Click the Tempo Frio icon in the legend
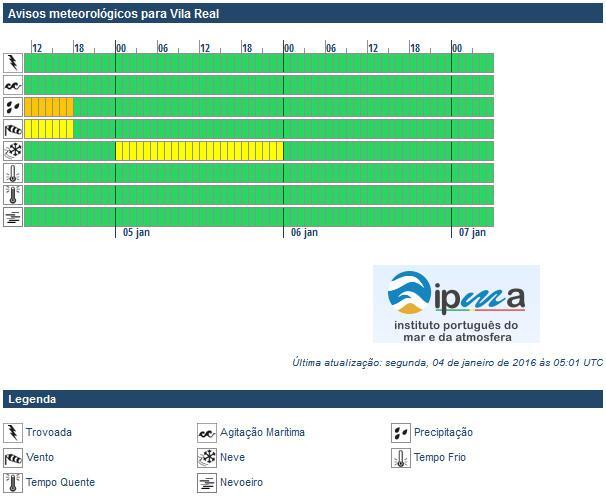606x500 pixels. (x=401, y=458)
